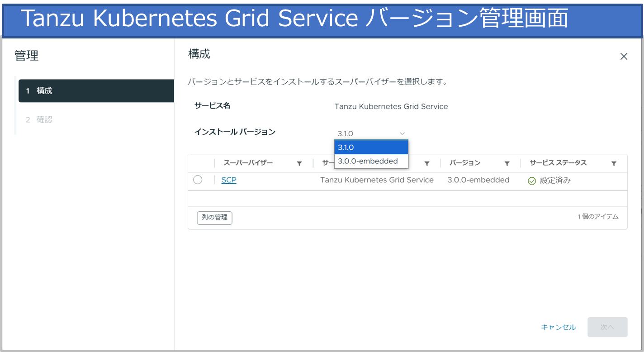Open the SCP supervisor link
The height and width of the screenshot is (352, 644).
click(229, 180)
